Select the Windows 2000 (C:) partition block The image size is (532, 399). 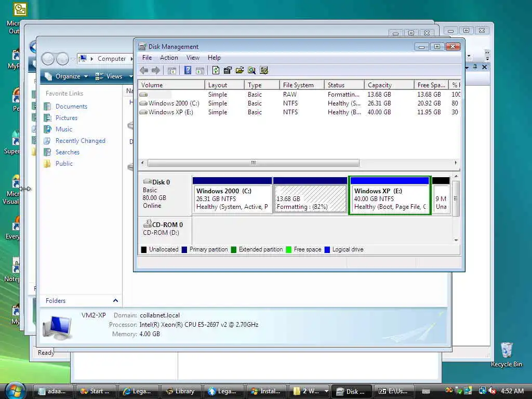232,195
